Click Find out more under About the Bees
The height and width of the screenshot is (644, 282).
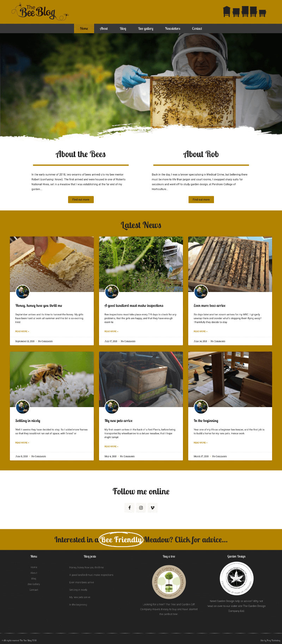click(x=81, y=199)
